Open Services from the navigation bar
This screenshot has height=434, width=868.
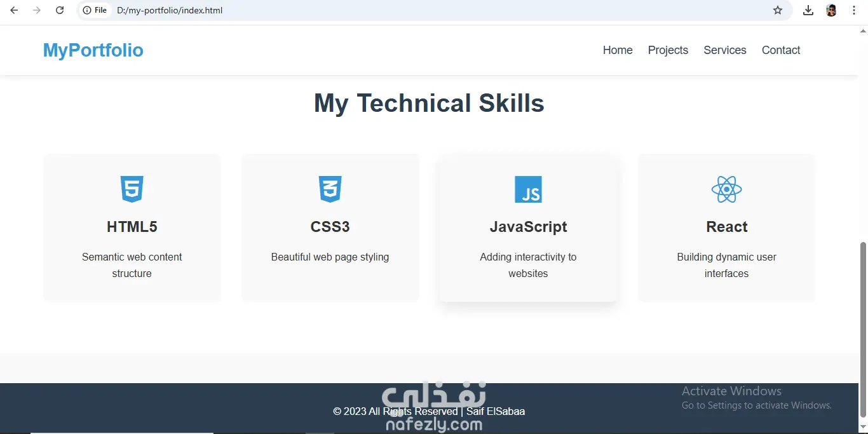pyautogui.click(x=725, y=50)
